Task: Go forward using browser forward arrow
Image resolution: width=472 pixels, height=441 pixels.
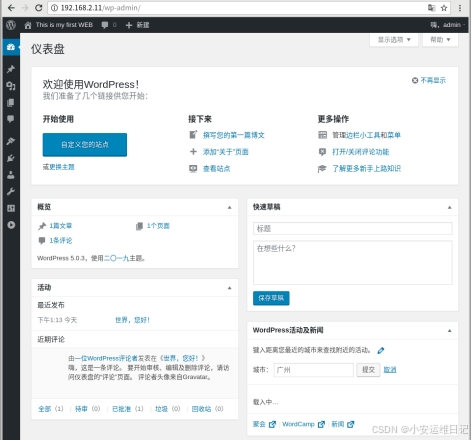Action: (25, 8)
